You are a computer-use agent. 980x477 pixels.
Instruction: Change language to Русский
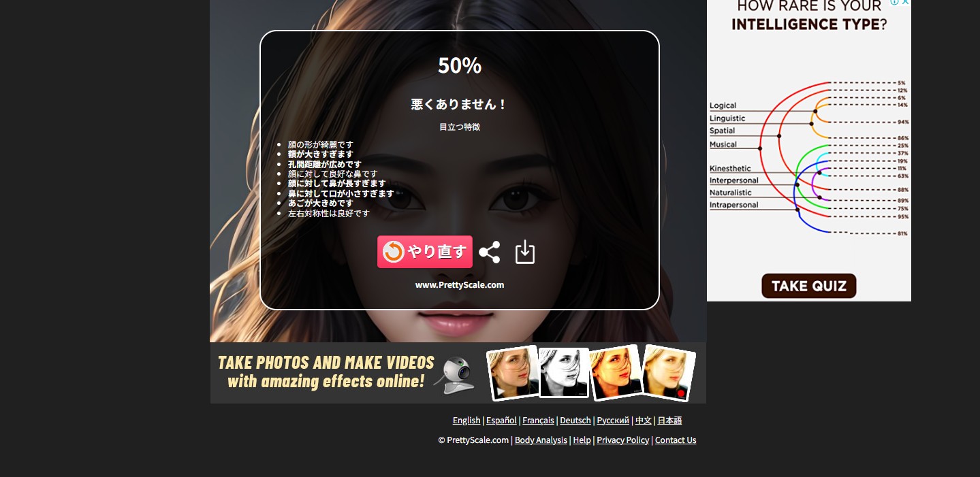click(613, 421)
